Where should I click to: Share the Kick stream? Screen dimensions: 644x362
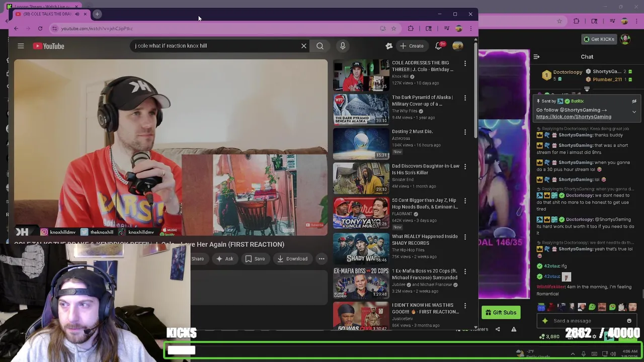coord(498,329)
